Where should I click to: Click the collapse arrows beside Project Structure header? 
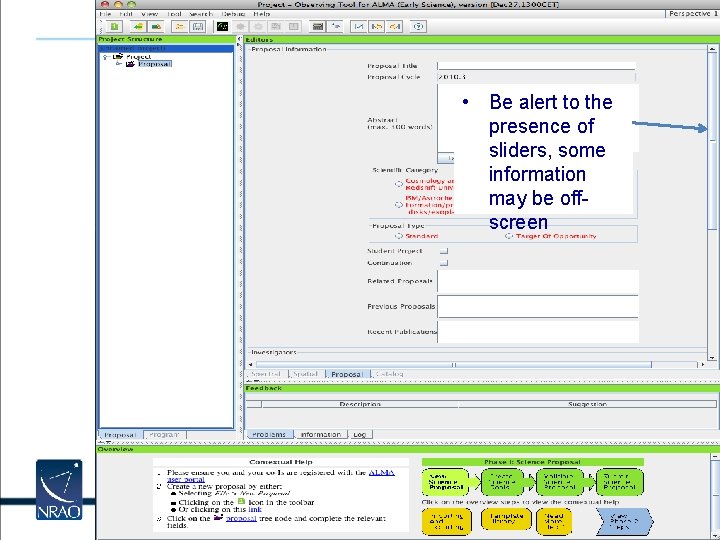239,40
